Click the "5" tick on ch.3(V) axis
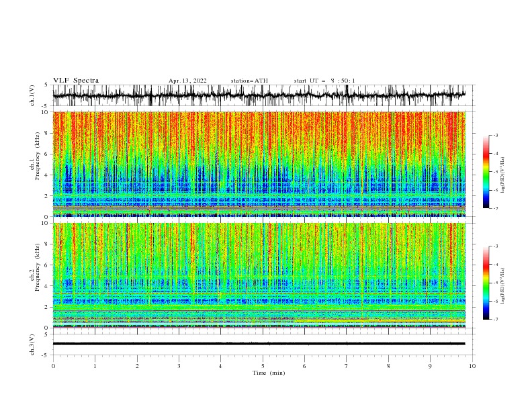Image resolution: width=532 pixels, height=411 pixels. [46, 334]
